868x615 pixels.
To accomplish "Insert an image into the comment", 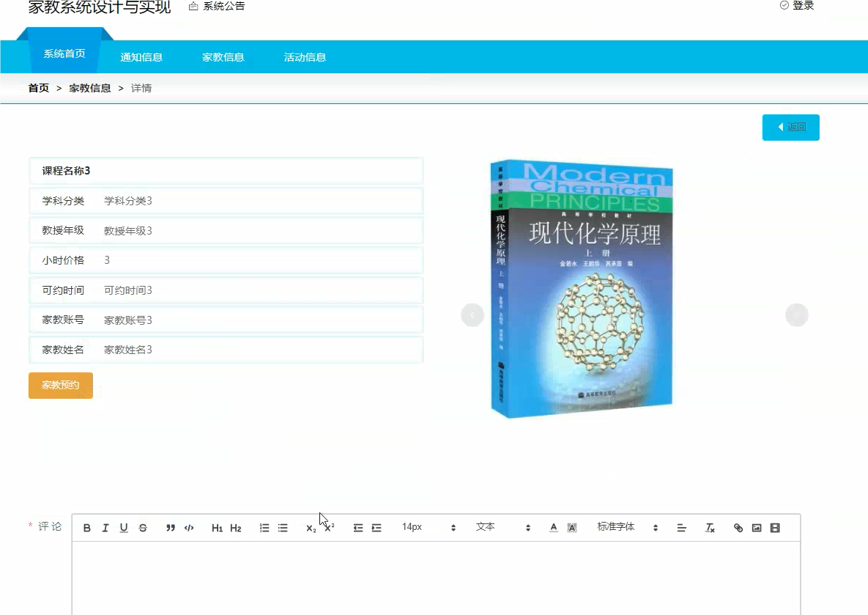I will point(757,528).
